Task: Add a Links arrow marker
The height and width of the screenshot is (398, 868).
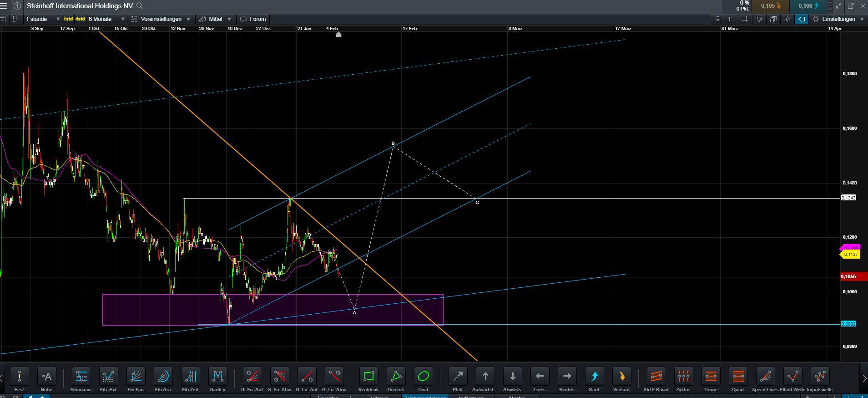Action: point(540,377)
